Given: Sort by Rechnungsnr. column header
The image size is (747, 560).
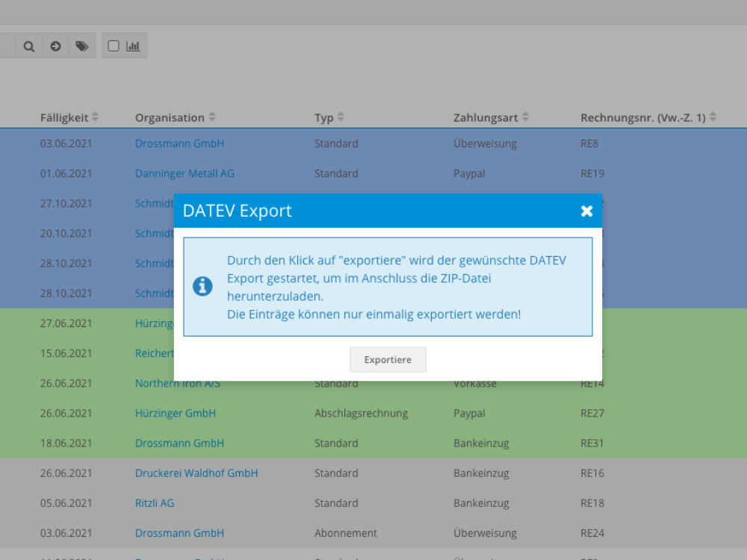Looking at the screenshot, I should (x=713, y=117).
